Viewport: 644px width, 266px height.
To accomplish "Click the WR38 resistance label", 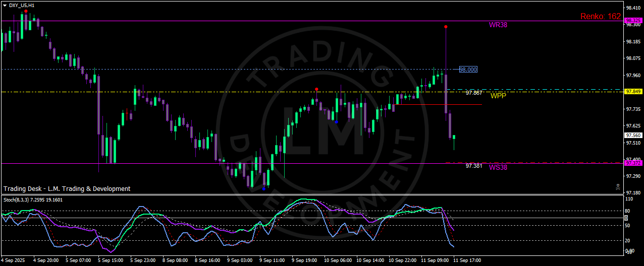I will point(498,25).
